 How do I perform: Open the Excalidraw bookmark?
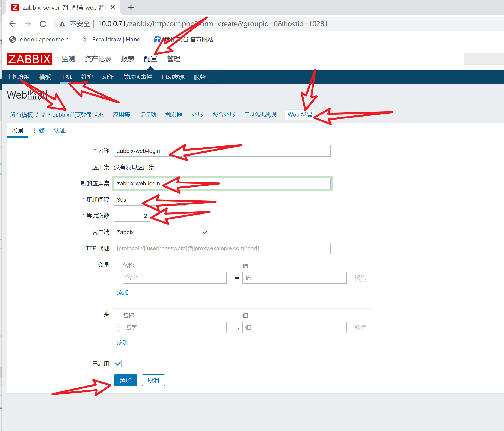click(114, 39)
